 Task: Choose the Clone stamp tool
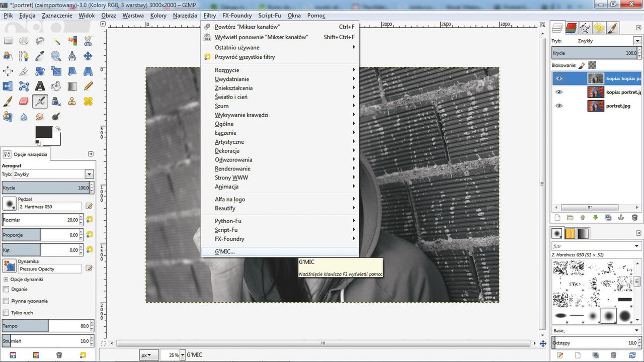[72, 101]
